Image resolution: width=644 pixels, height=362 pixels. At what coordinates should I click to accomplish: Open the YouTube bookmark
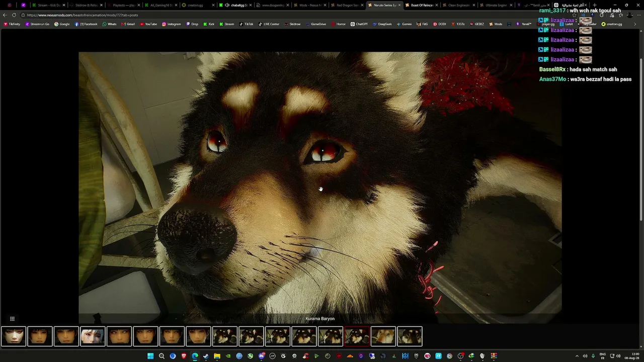pos(148,24)
